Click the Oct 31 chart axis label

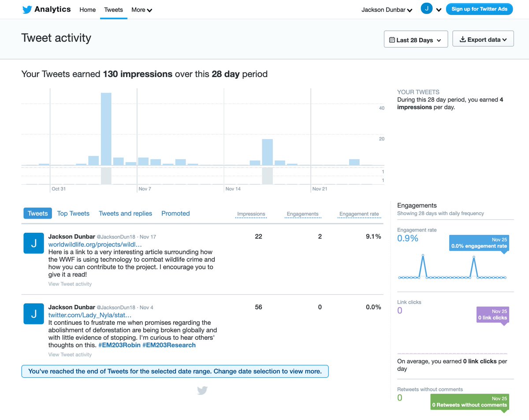pos(59,189)
